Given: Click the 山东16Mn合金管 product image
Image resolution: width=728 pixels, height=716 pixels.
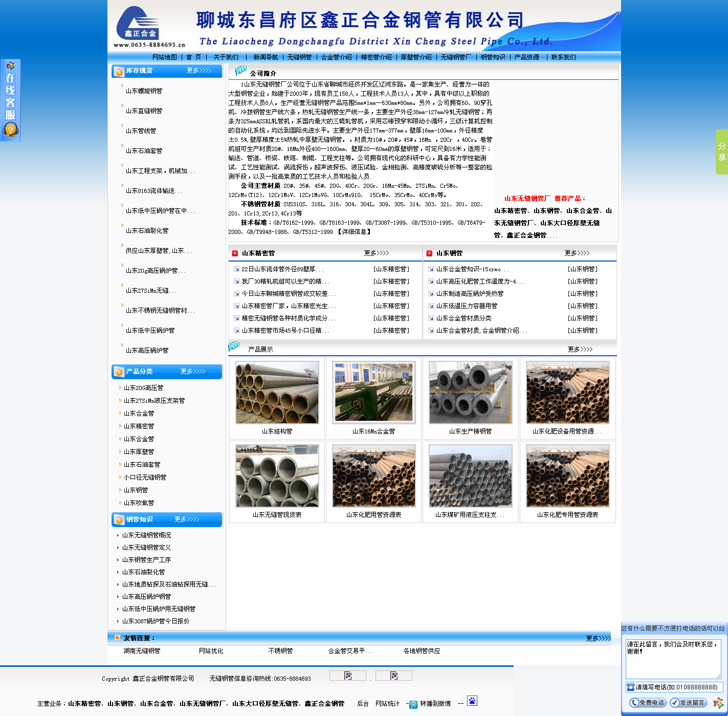Looking at the screenshot, I should 373,393.
